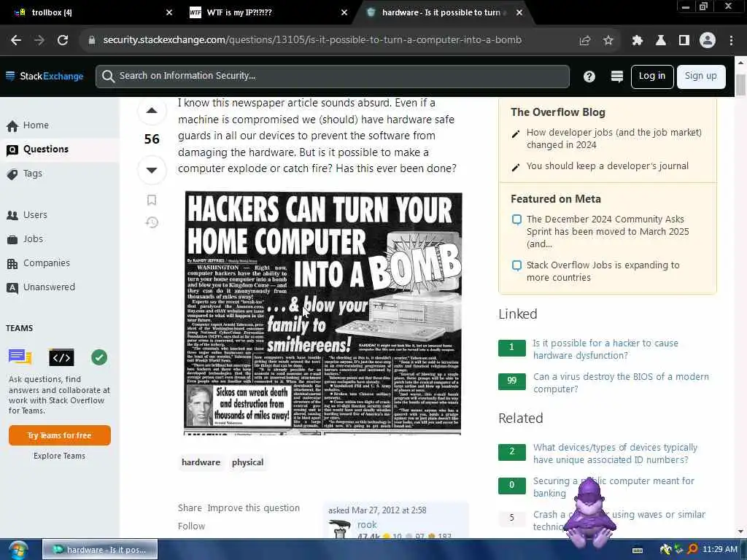This screenshot has width=747, height=560.
Task: Open the browser three-dot menu
Action: [x=731, y=41]
